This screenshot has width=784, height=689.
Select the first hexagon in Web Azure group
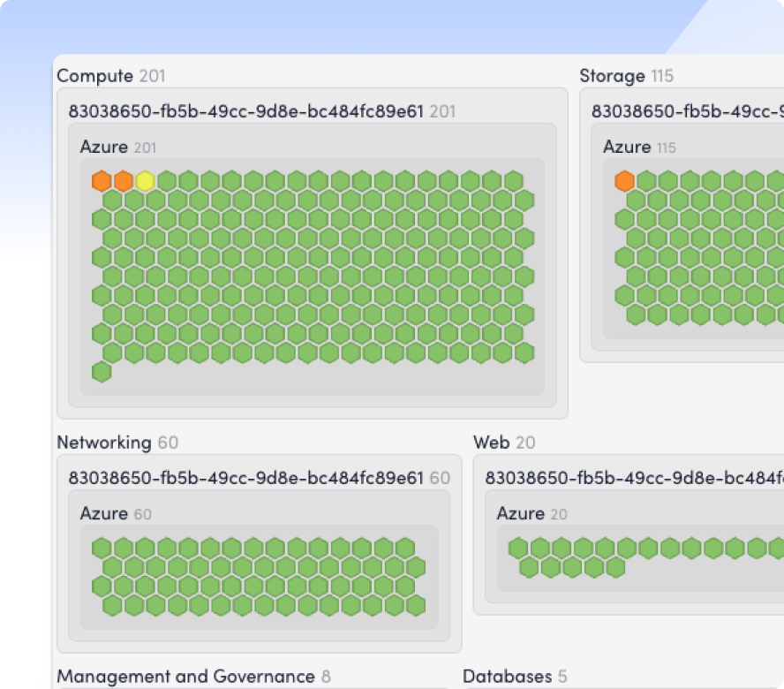click(x=518, y=548)
